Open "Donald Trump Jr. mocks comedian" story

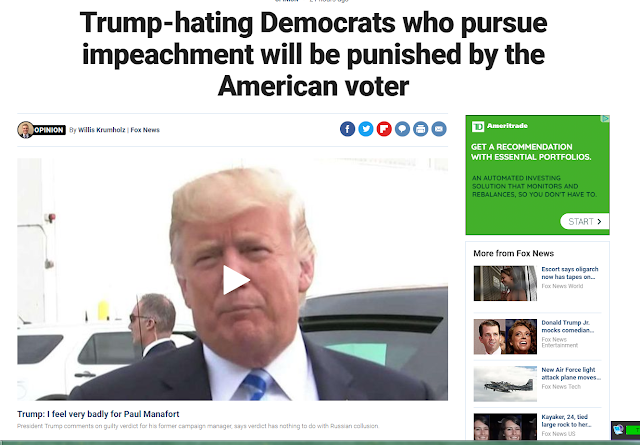tap(568, 326)
